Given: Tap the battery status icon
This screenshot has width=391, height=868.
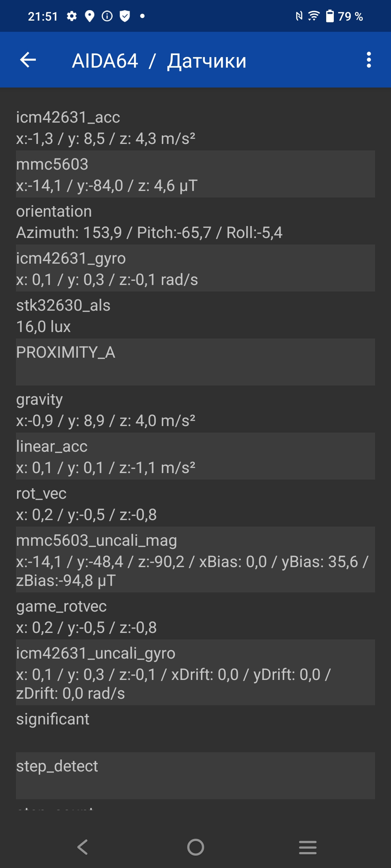Looking at the screenshot, I should pyautogui.click(x=330, y=16).
